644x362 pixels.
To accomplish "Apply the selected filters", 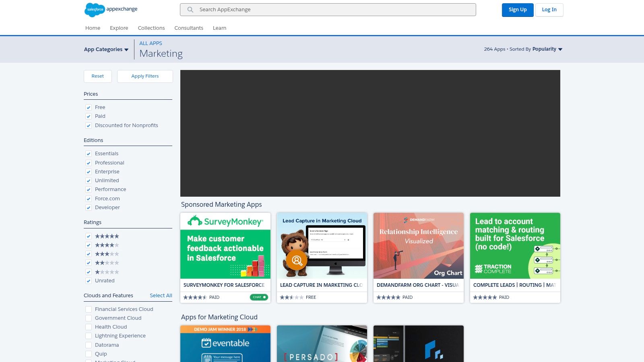I will pos(145,76).
